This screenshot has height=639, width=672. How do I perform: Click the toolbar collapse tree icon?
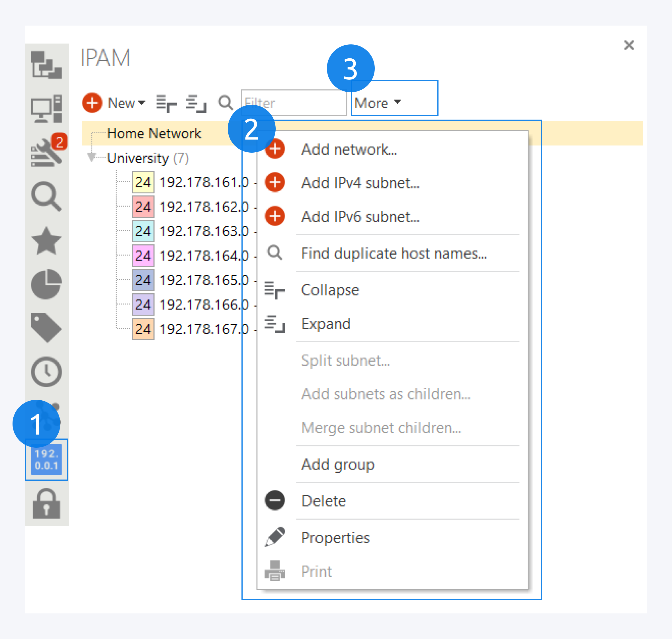(x=166, y=103)
